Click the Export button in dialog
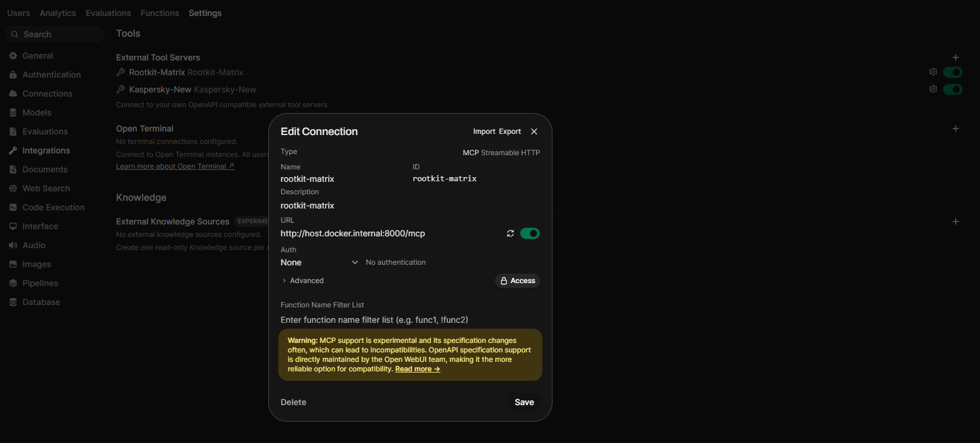Screen dimensions: 980x443 [510, 131]
